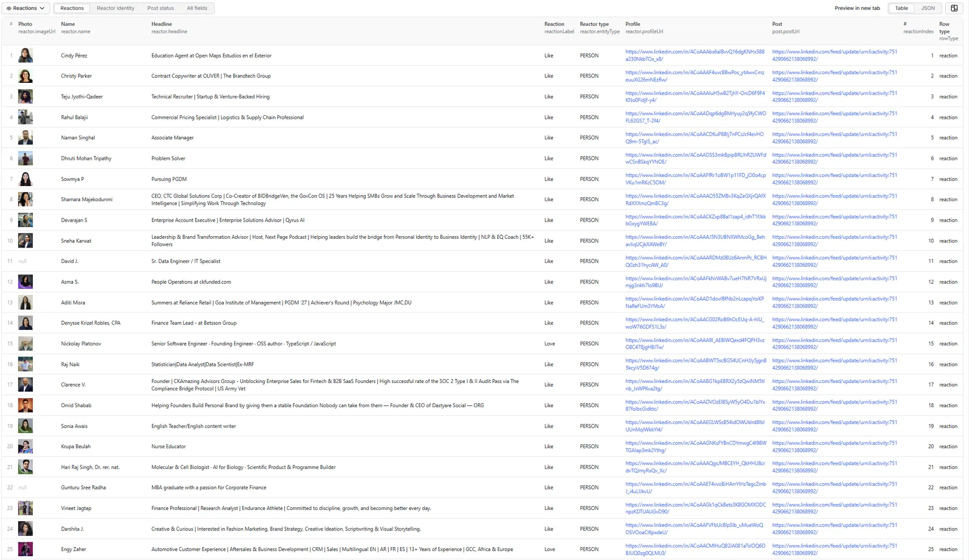Switch to Table view
This screenshot has height=560, width=969.
point(901,8)
